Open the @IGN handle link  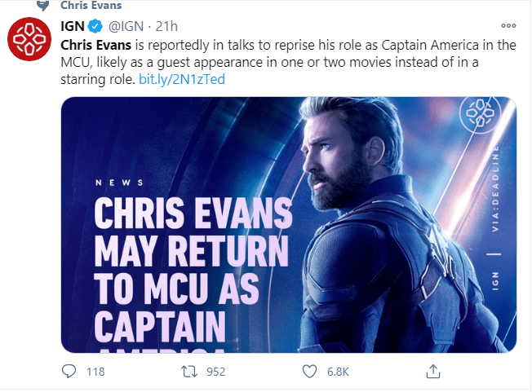coord(124,25)
